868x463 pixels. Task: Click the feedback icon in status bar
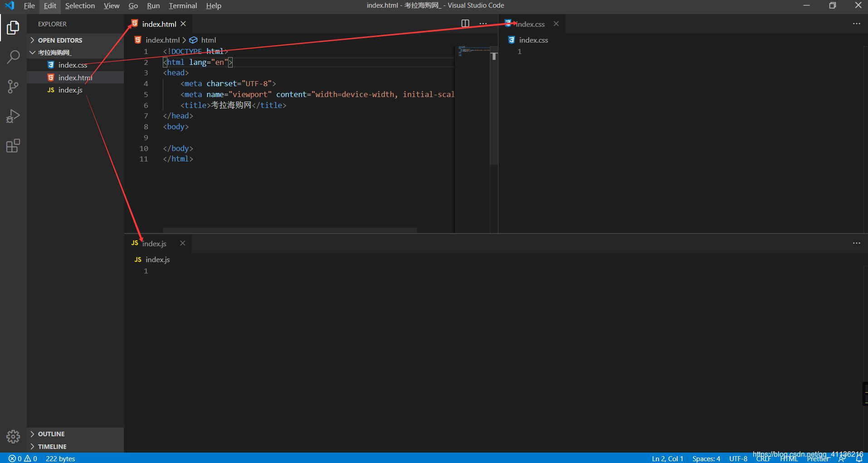tap(842, 458)
